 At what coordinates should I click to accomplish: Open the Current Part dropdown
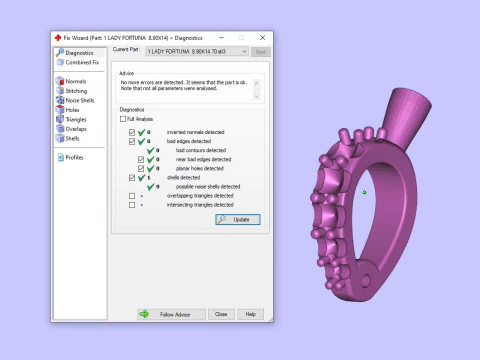(x=197, y=52)
